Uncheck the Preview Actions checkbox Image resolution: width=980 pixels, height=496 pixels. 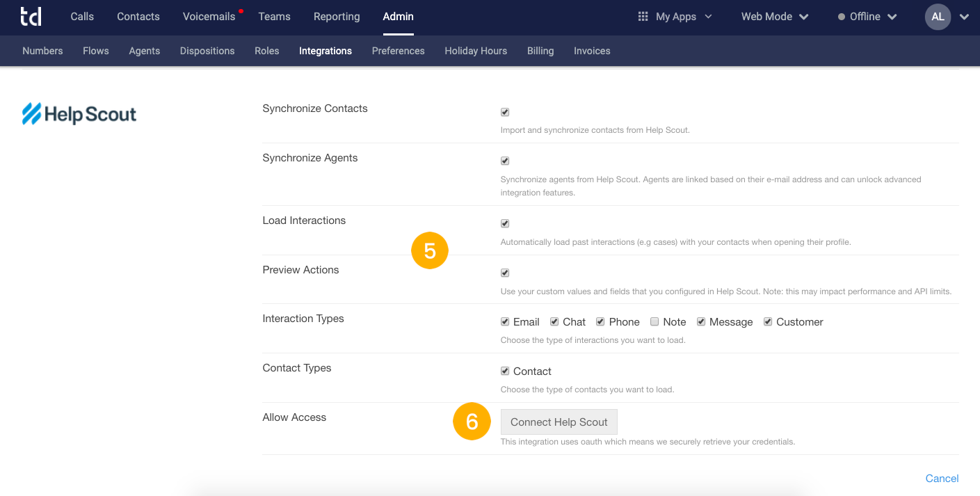tap(505, 273)
